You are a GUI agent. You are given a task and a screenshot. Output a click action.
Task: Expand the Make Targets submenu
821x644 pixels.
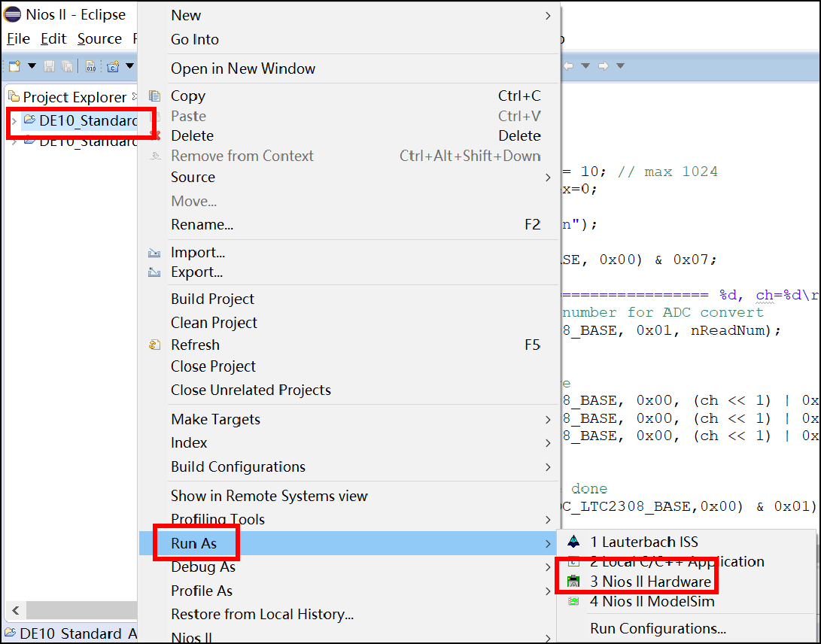tap(349, 419)
